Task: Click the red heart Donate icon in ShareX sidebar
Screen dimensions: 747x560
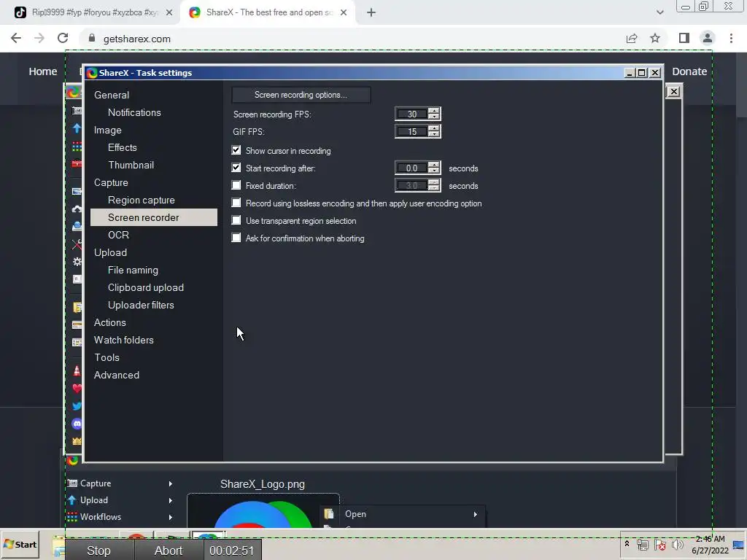Action: click(x=77, y=388)
